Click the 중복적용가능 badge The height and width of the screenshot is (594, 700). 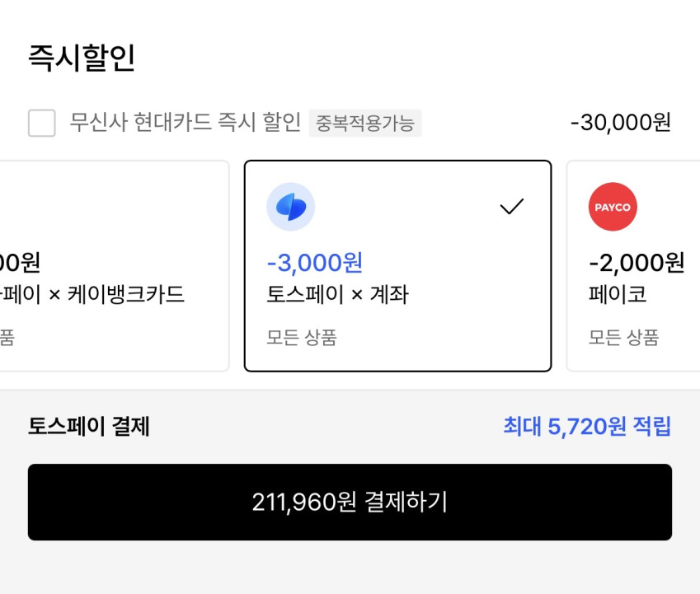coord(365,124)
